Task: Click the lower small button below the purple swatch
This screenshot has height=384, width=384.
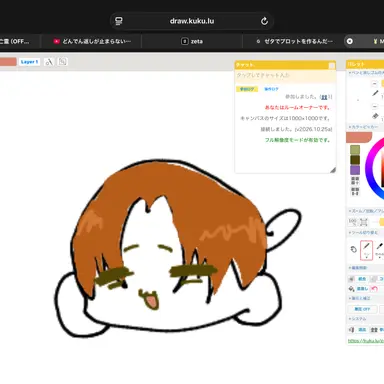Action: 355,191
